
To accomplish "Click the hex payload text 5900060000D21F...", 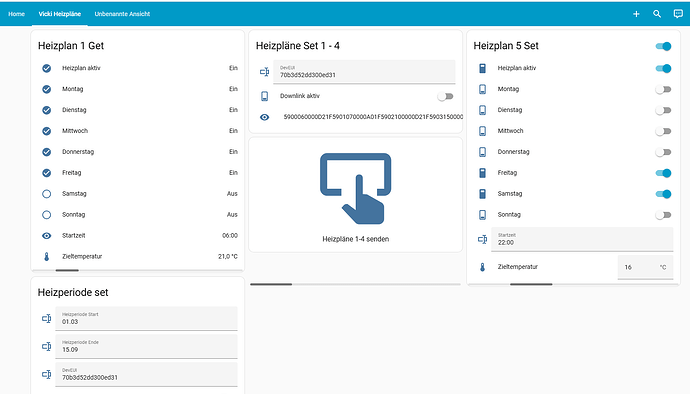I will pos(373,117).
